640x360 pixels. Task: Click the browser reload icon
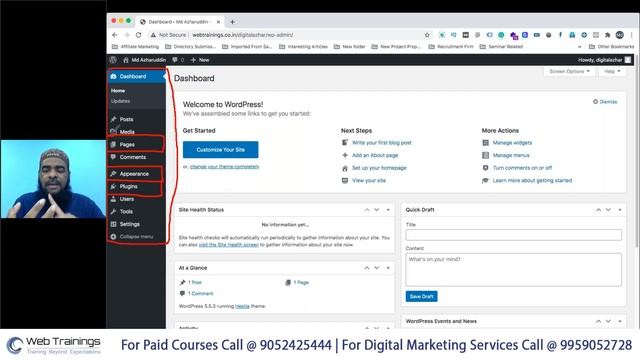click(138, 35)
